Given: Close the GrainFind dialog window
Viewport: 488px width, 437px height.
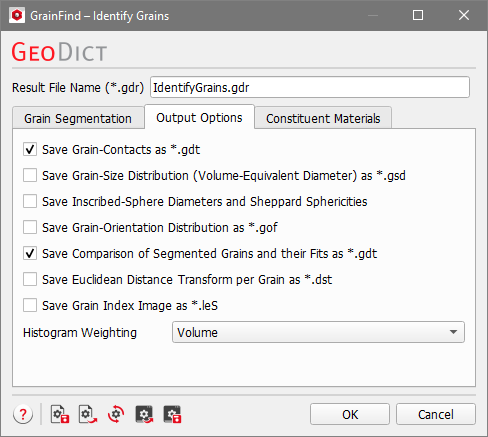Looking at the screenshot, I should pos(464,15).
